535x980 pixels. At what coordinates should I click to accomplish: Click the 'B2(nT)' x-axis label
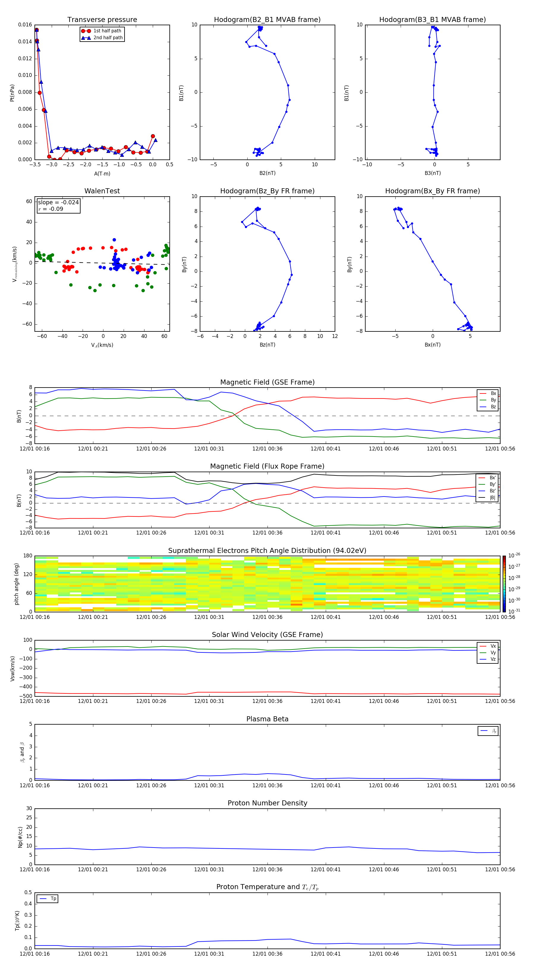267,173
